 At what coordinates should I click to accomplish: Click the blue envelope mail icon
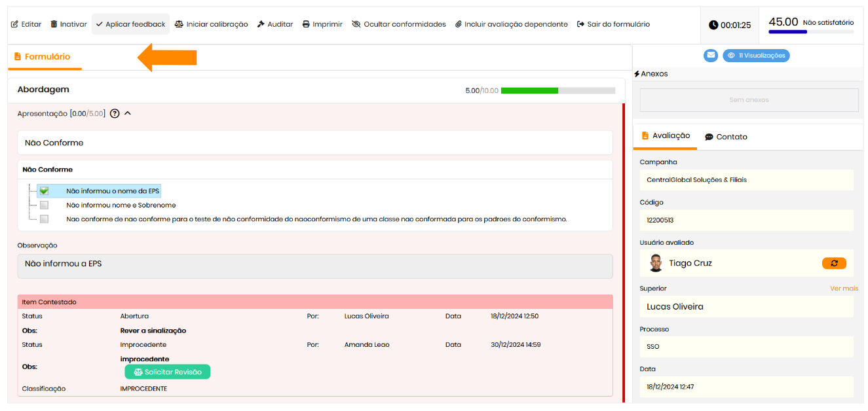point(711,56)
